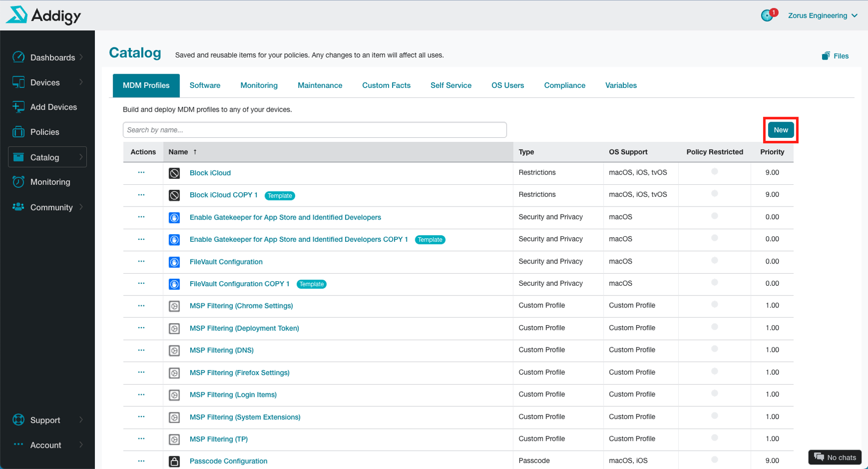The image size is (868, 469).
Task: Click the Community people icon
Action: pos(18,207)
